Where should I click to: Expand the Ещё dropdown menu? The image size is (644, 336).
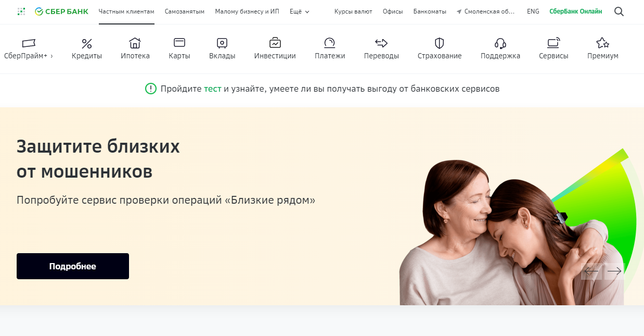300,11
